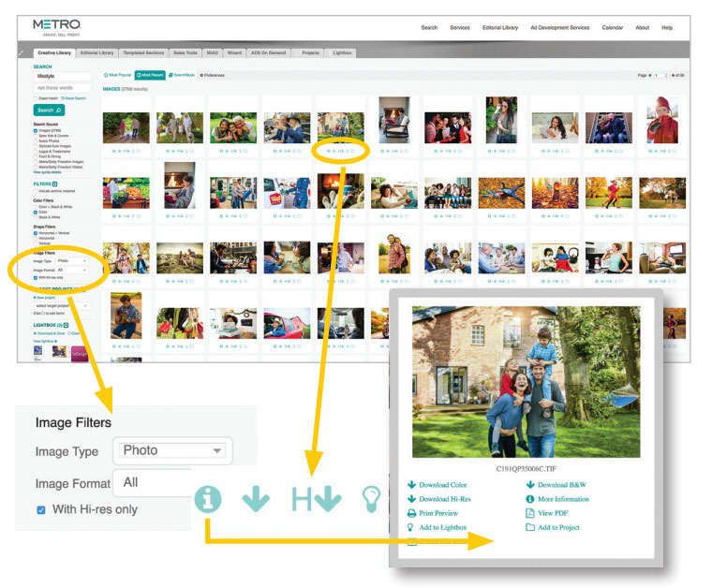Viewport: 712px width, 588px height.
Task: Toggle the enlarged With Hi-res only checkbox
Action: [x=40, y=509]
